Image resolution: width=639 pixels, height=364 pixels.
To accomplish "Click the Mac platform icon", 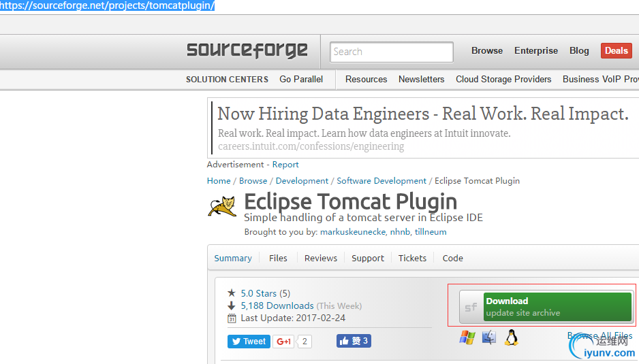I will pos(489,337).
